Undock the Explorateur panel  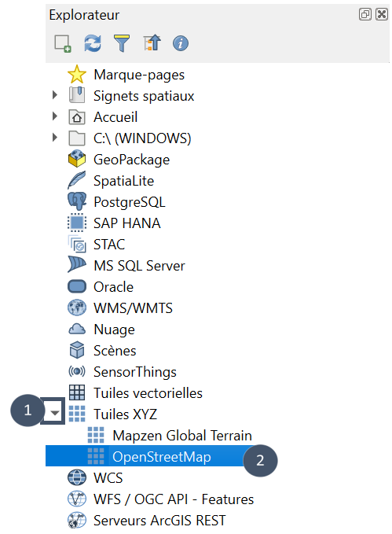(365, 14)
